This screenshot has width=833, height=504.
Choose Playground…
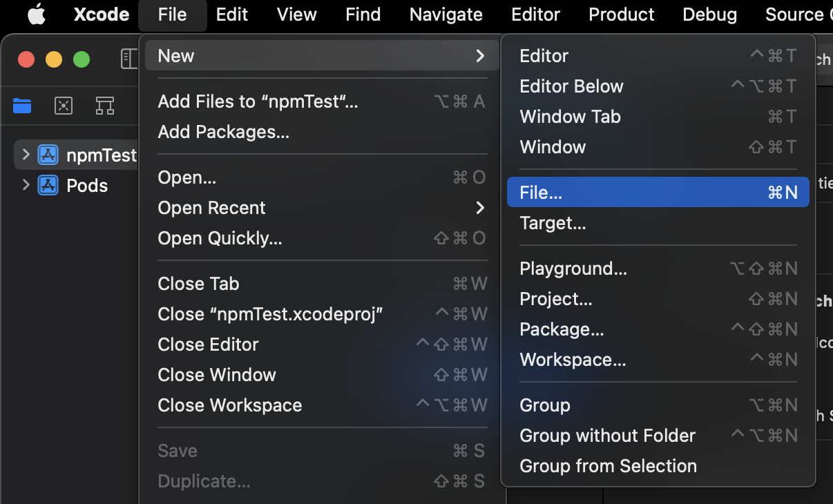658,269
